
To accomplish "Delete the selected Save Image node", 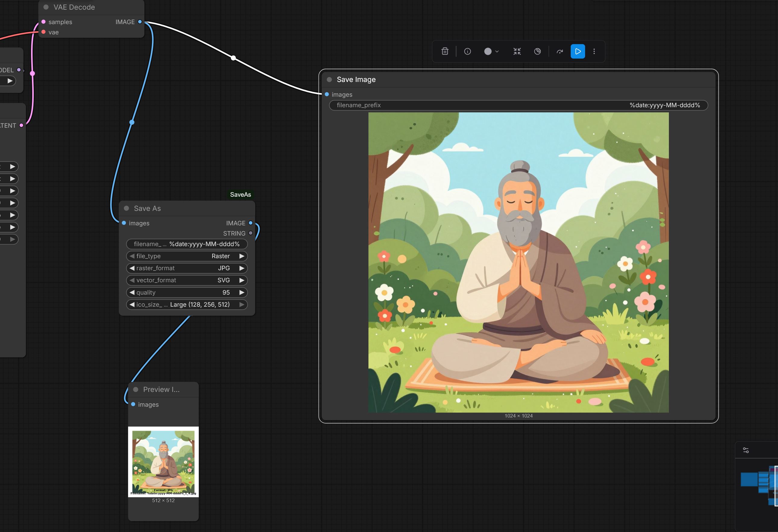I will 445,51.
